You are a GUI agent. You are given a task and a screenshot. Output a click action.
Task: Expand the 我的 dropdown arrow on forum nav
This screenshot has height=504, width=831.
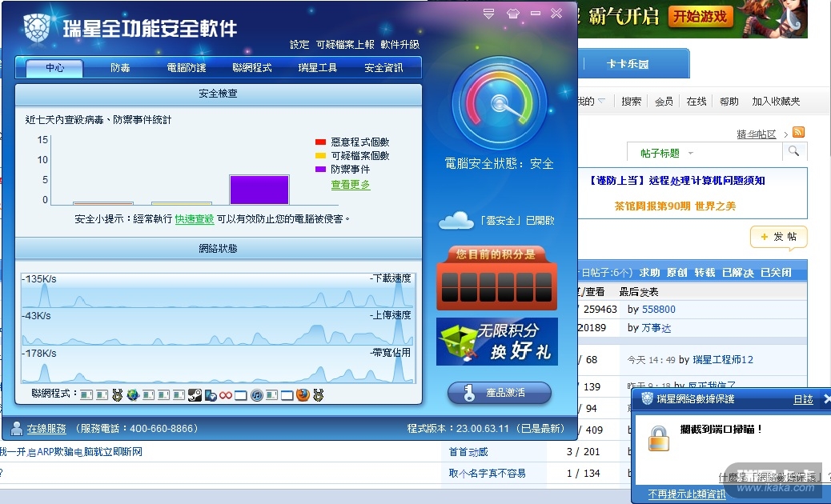[601, 101]
